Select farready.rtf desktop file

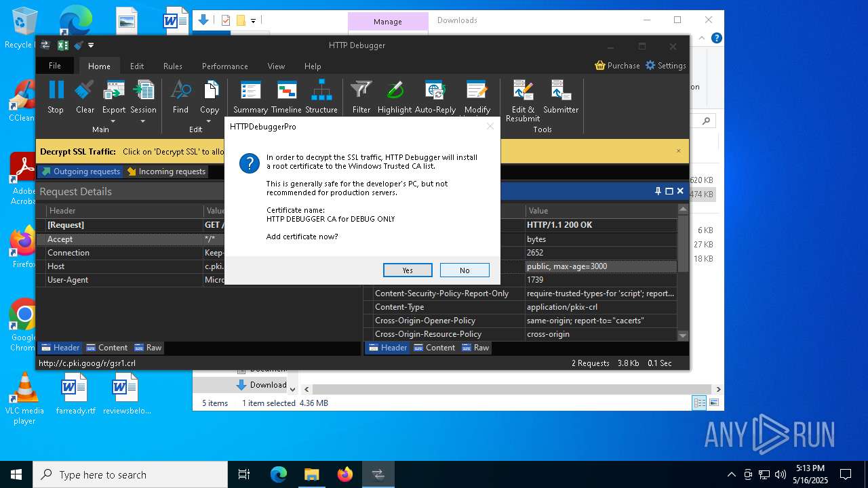click(75, 394)
